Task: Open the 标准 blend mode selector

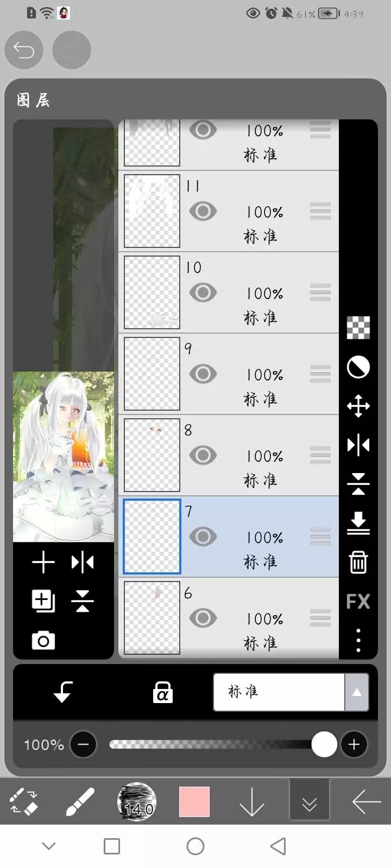Action: point(279,692)
